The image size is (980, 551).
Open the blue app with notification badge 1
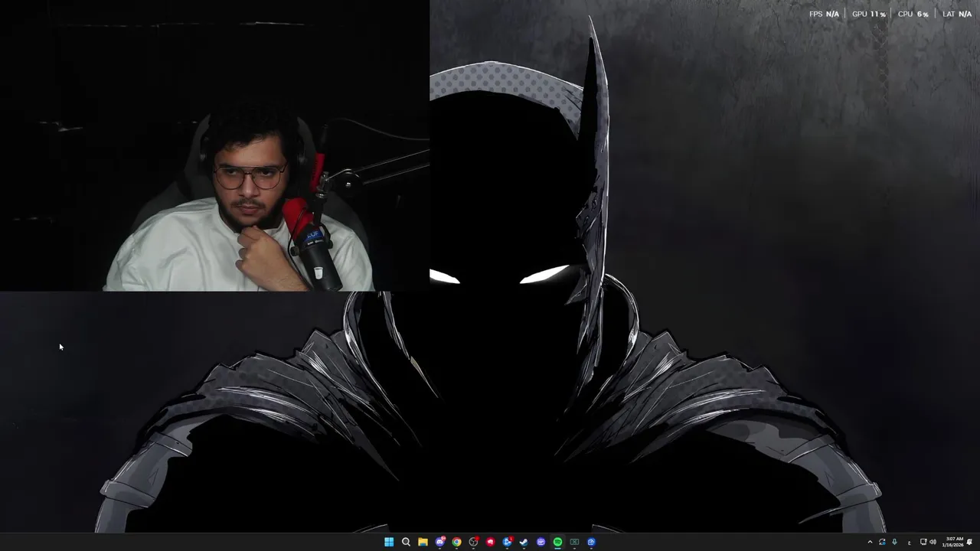pos(507,542)
